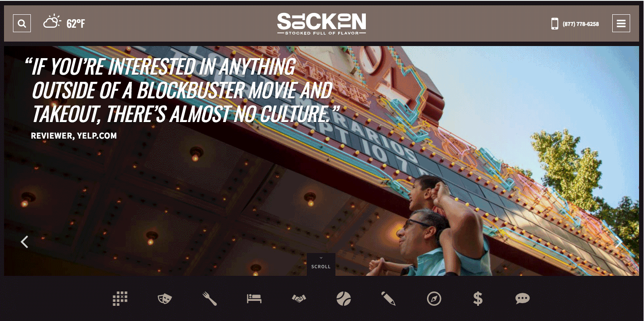Open the hamburger menu button

pos(621,23)
